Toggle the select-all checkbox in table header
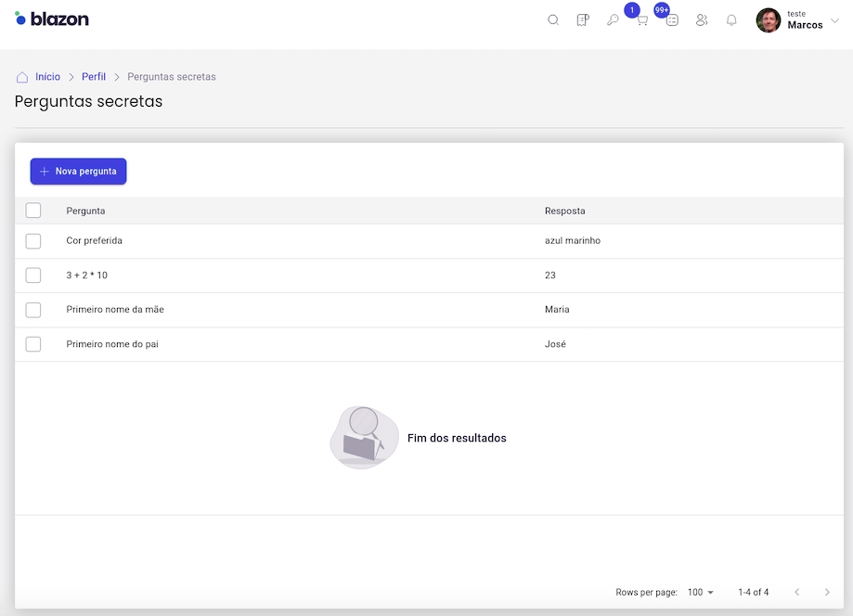Viewport: 853px width, 616px height. click(33, 211)
